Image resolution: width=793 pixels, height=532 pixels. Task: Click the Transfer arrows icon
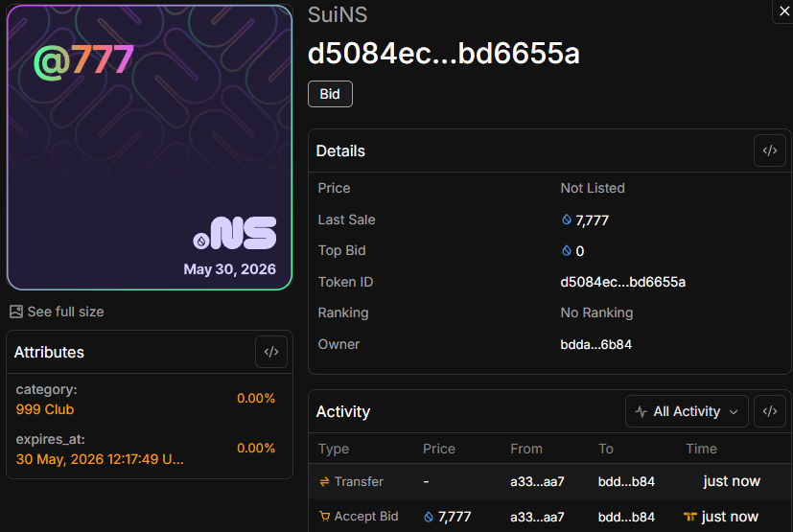[324, 482]
